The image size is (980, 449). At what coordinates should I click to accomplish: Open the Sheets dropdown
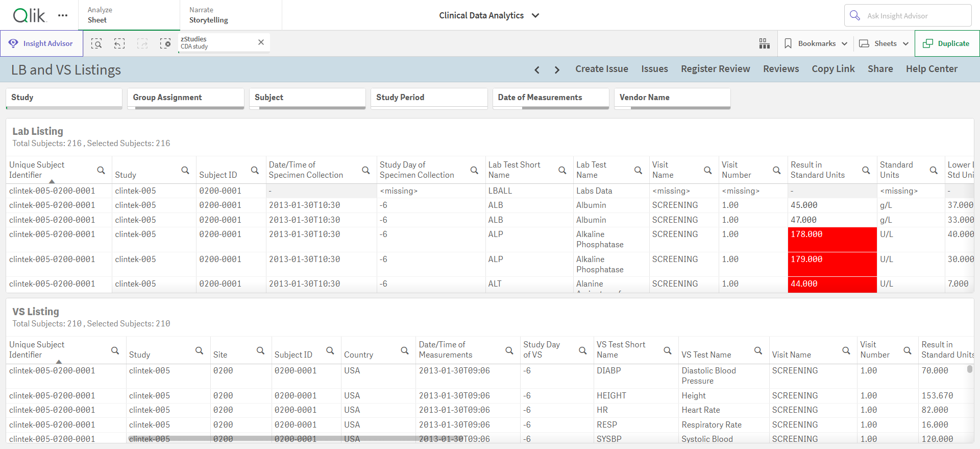tap(884, 43)
